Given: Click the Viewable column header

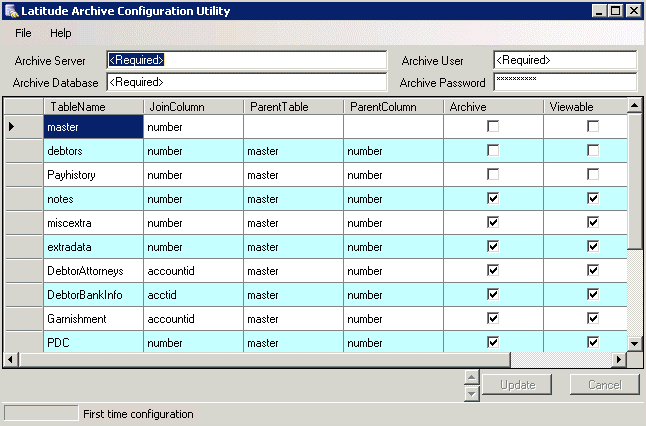Looking at the screenshot, I should (585, 107).
